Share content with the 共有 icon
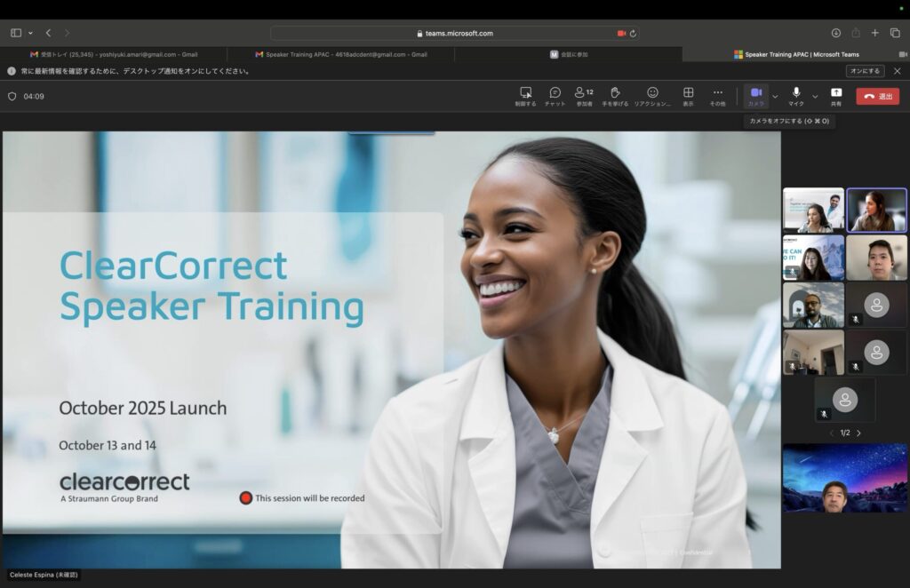The height and width of the screenshot is (588, 910). [835, 93]
